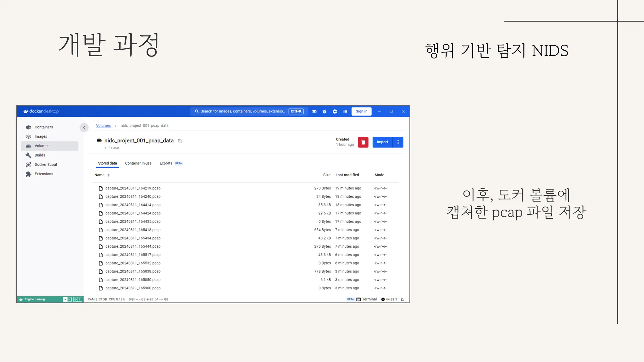Open notifications bell in status bar
The image size is (644, 362).
(x=402, y=299)
